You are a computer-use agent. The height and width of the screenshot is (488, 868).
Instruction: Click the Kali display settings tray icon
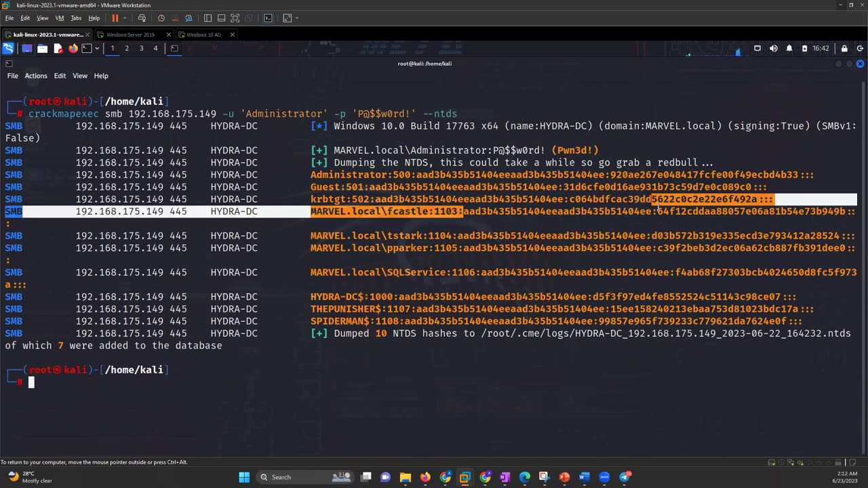pyautogui.click(x=757, y=48)
